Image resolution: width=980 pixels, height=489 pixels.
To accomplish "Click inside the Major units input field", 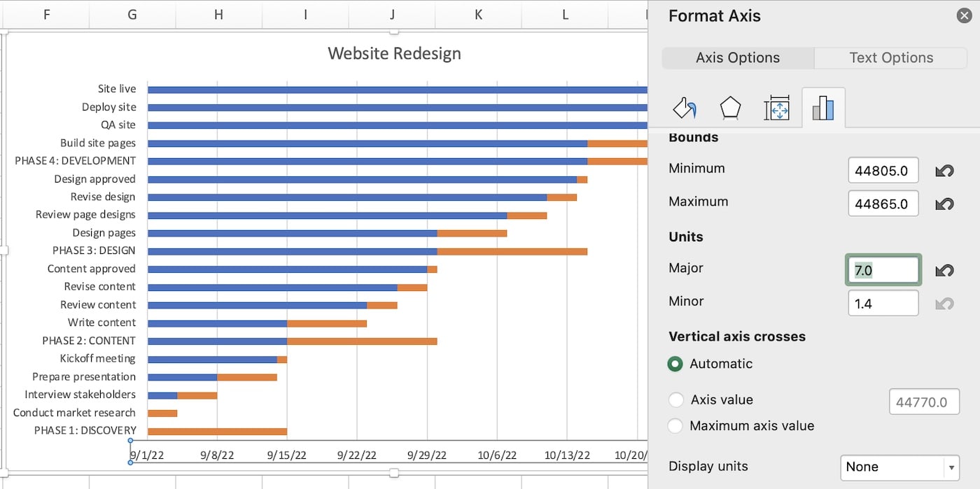I will (883, 270).
